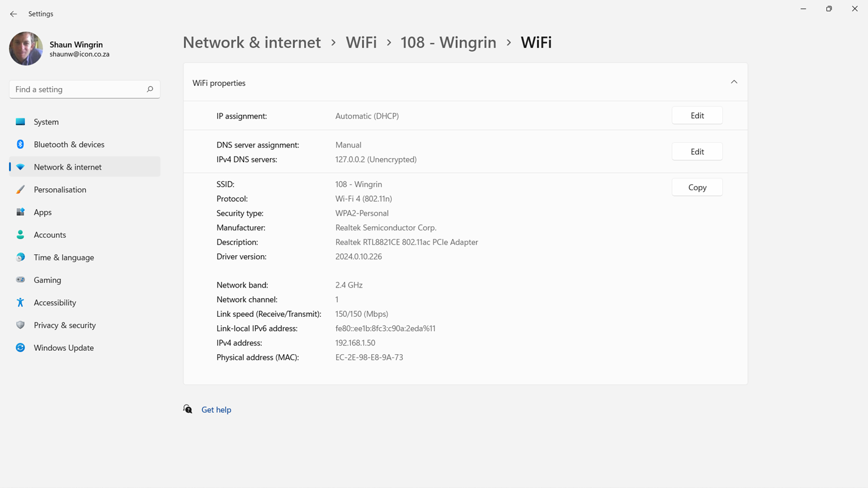This screenshot has width=868, height=488.
Task: Open Accessibility settings
Action: (x=85, y=303)
